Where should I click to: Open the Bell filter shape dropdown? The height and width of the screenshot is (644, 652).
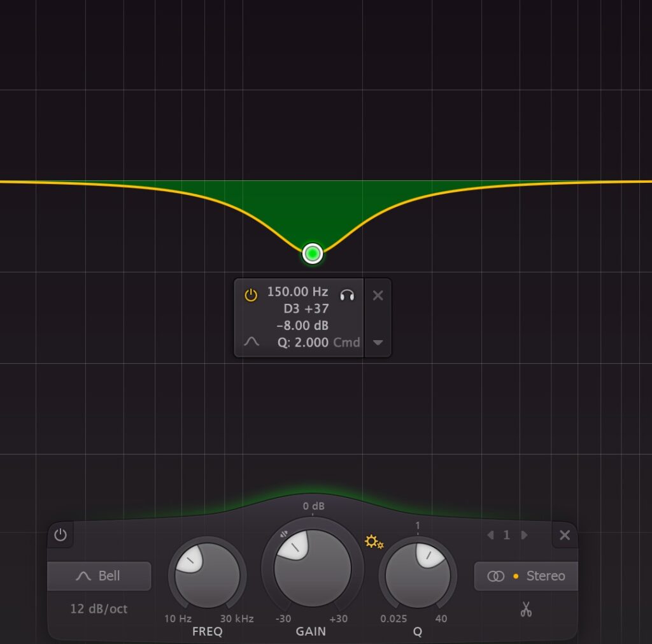point(99,575)
